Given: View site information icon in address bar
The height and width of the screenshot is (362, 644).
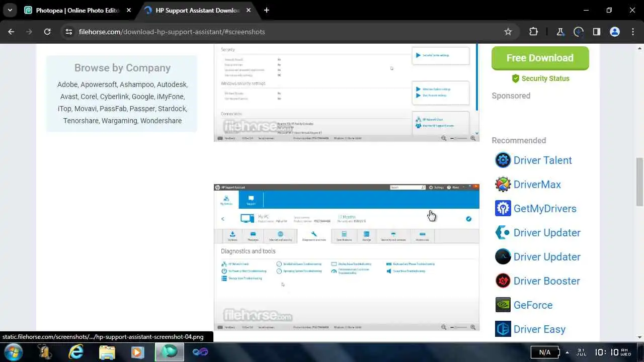Looking at the screenshot, I should [69, 32].
